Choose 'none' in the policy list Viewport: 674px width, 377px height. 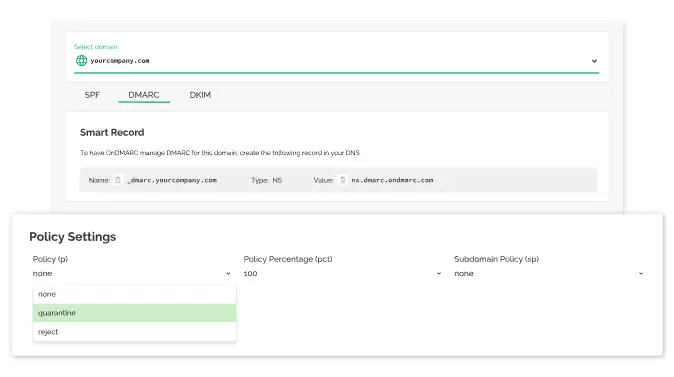tap(135, 294)
